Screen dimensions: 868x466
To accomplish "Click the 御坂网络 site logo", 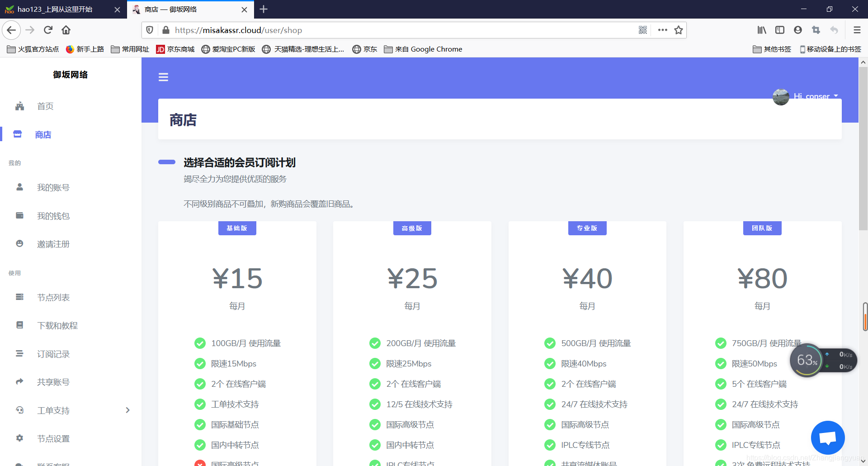I will [x=71, y=75].
